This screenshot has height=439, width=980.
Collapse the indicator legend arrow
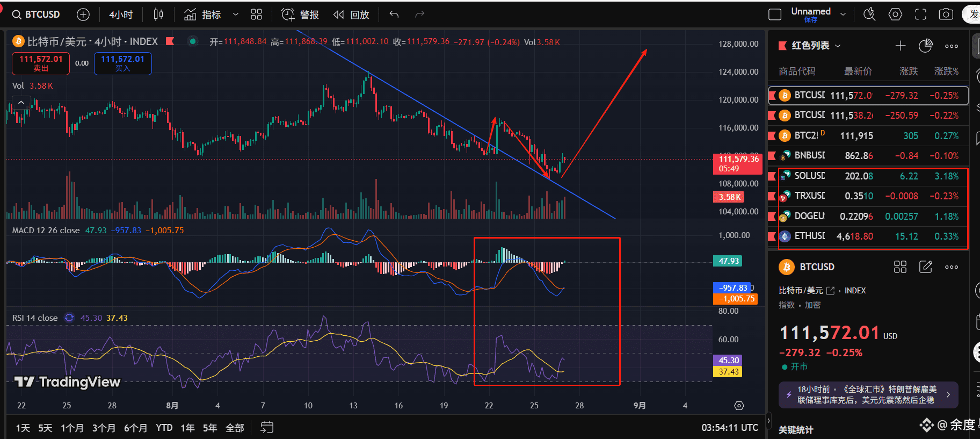pyautogui.click(x=21, y=102)
